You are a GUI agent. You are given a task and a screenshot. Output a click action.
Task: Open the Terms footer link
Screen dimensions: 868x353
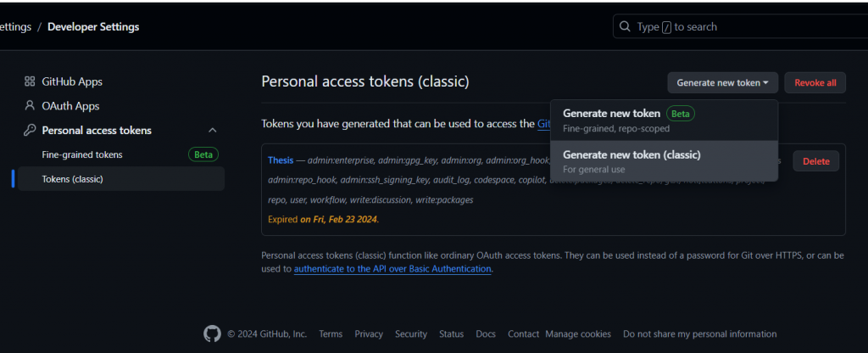[x=331, y=334]
